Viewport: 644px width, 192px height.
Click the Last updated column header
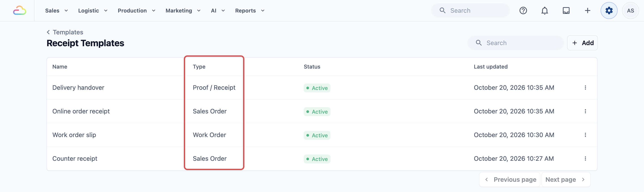[491, 67]
